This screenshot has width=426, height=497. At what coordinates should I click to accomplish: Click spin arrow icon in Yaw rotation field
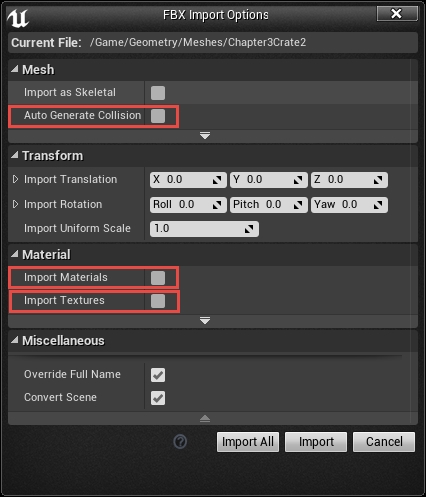click(x=378, y=205)
